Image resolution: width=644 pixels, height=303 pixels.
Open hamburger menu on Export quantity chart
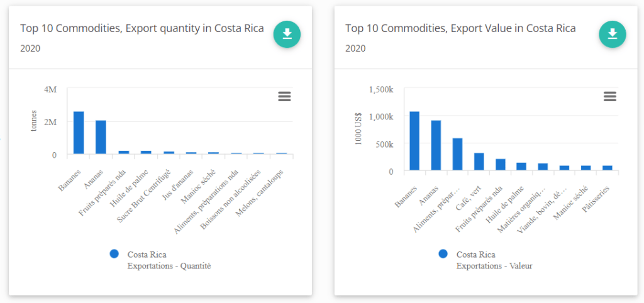284,96
